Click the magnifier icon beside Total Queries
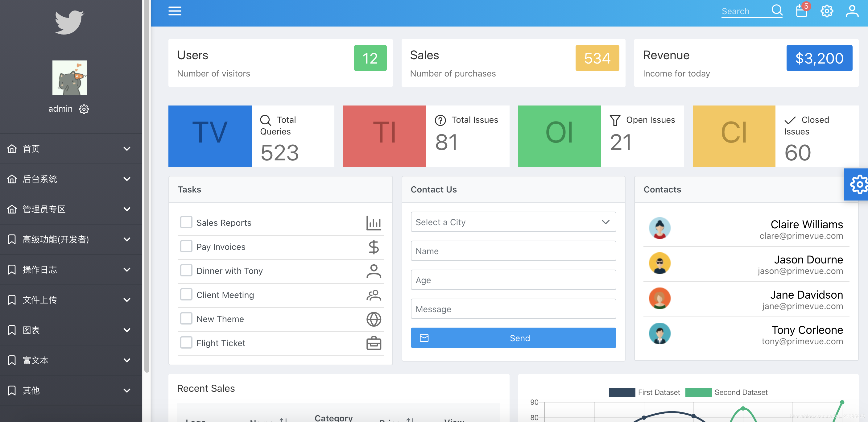 266,120
